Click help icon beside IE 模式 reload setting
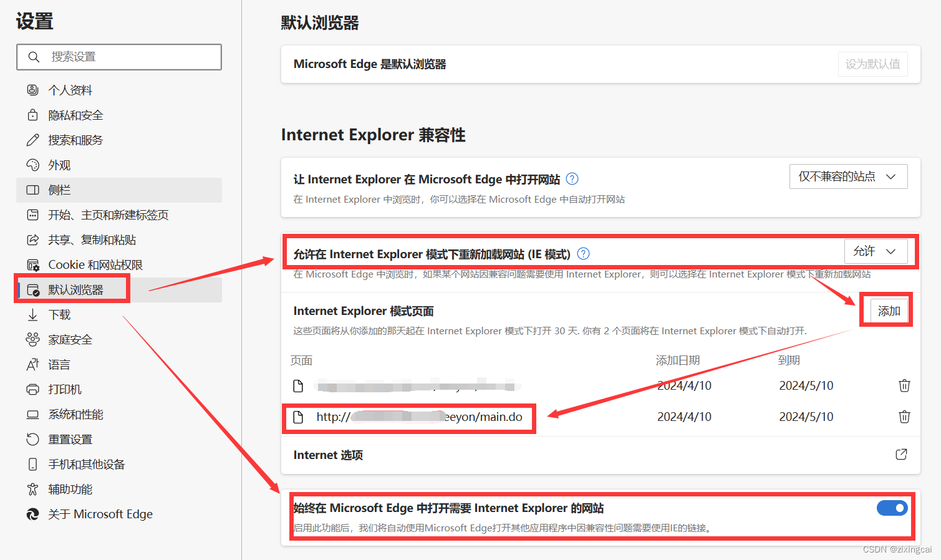Screen dimensions: 941x560 tap(583, 254)
